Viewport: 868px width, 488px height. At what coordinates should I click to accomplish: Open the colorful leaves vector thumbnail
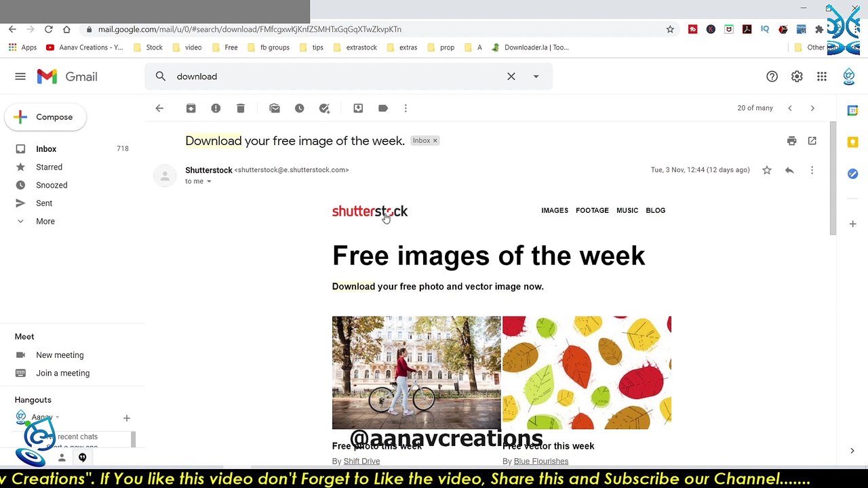click(587, 372)
